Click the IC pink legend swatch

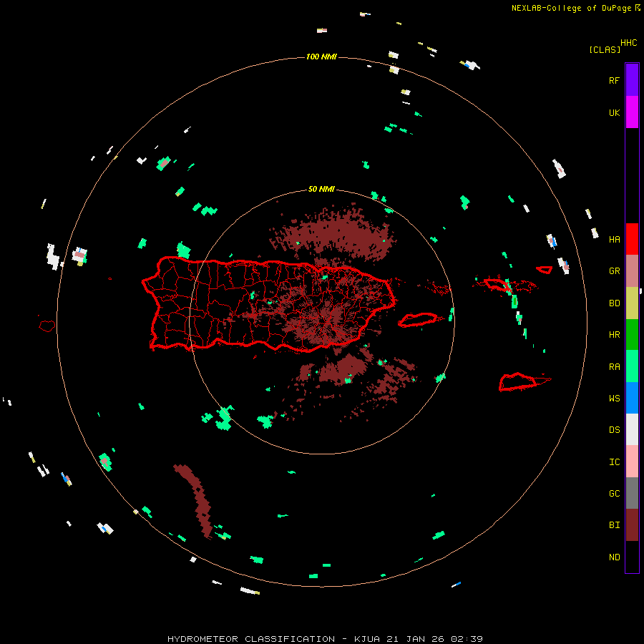pyautogui.click(x=632, y=462)
